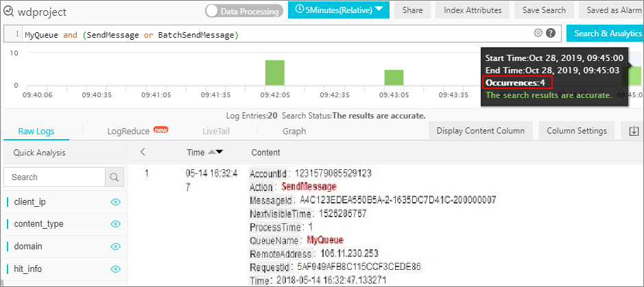Screen dimensions: 644x287
Task: Click the Share button
Action: pos(412,10)
